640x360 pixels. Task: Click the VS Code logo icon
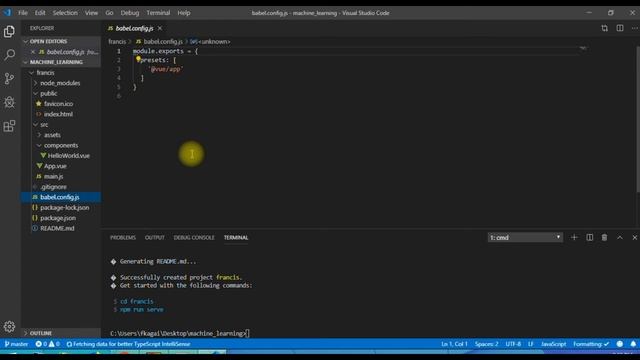click(x=7, y=13)
